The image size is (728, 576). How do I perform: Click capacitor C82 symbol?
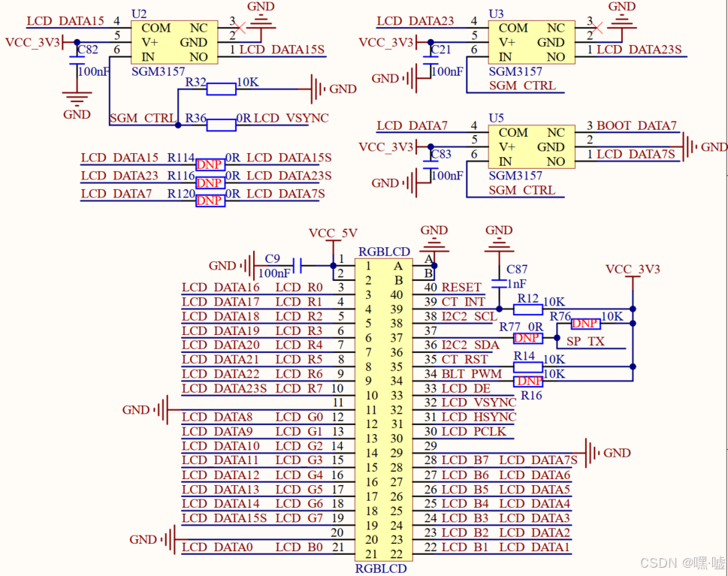point(77,61)
